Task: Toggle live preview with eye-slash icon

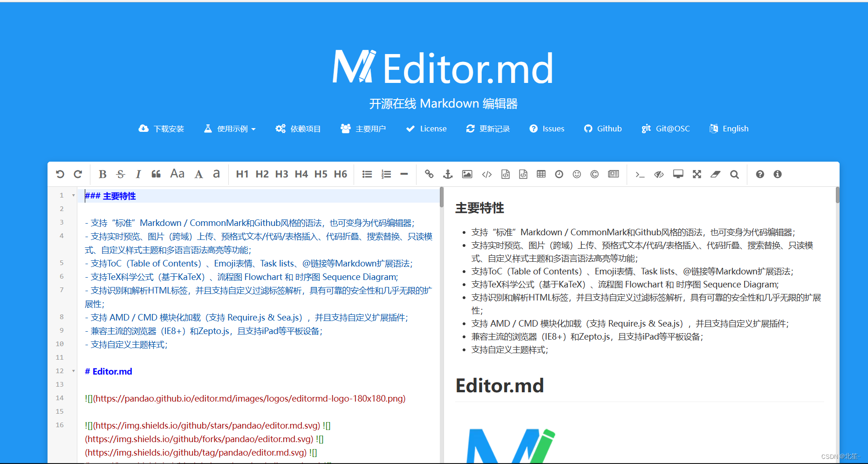Action: tap(659, 174)
